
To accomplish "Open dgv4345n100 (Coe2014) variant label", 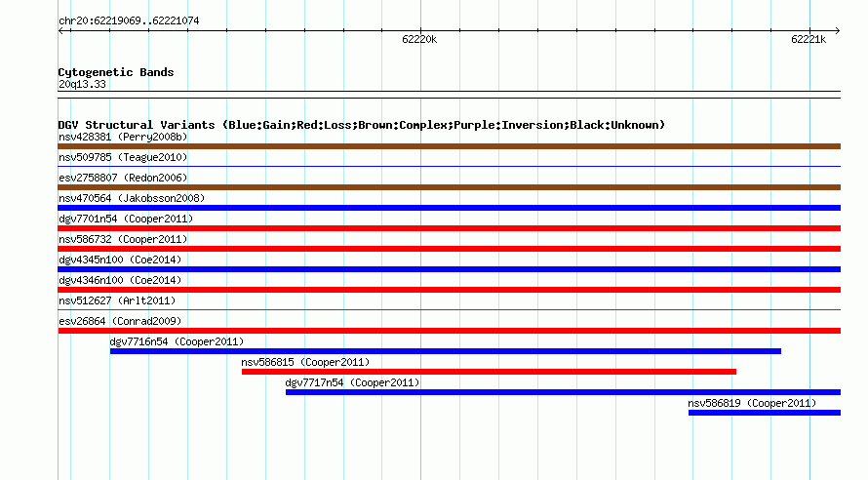I will pyautogui.click(x=120, y=260).
